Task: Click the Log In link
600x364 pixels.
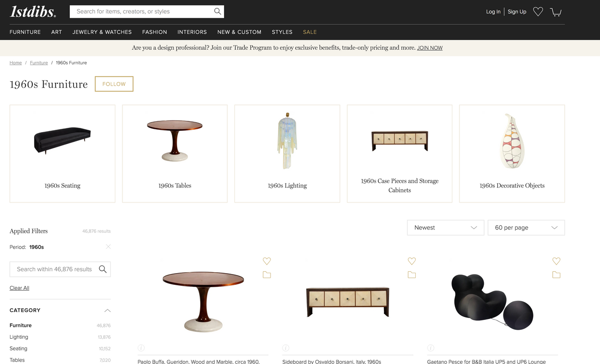Action: (x=493, y=12)
